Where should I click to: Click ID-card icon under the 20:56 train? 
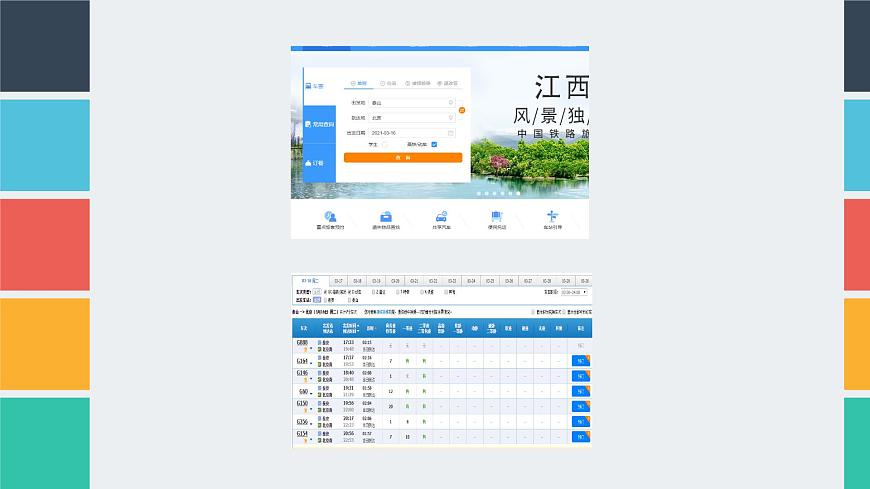click(305, 441)
